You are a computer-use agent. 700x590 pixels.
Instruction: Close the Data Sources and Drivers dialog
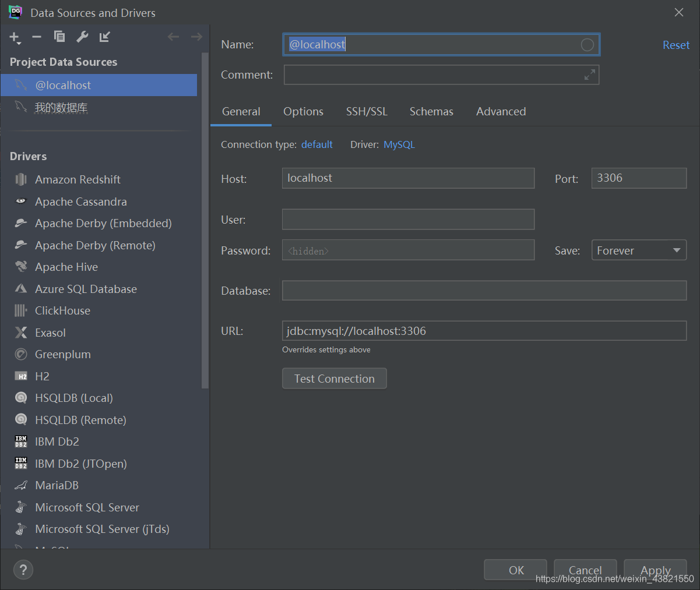click(x=678, y=12)
